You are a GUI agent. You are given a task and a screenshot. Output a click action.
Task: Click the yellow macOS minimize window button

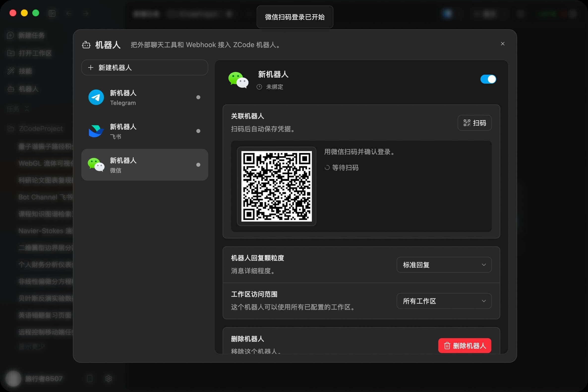click(24, 13)
